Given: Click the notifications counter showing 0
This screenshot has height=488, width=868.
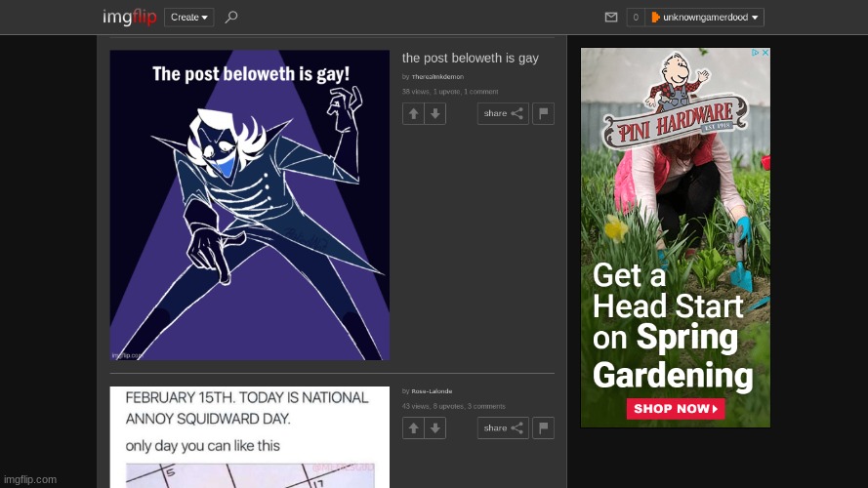Looking at the screenshot, I should (x=636, y=18).
